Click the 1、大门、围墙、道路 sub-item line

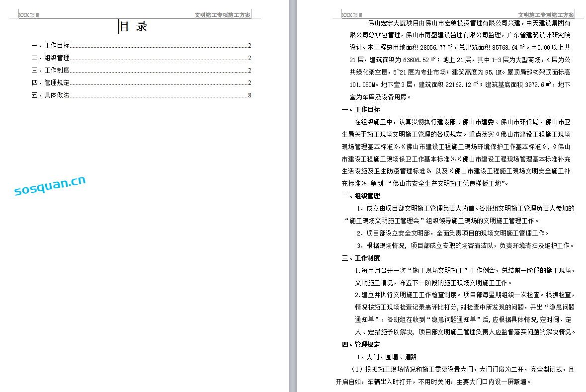tap(386, 357)
